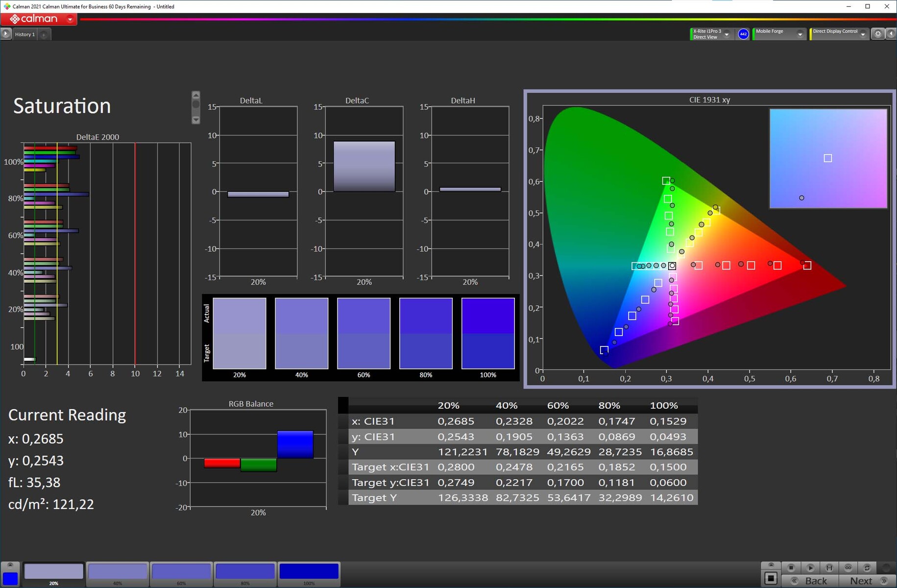The image size is (897, 588).
Task: Expand the Mobile Forge source dropdown
Action: coord(800,34)
